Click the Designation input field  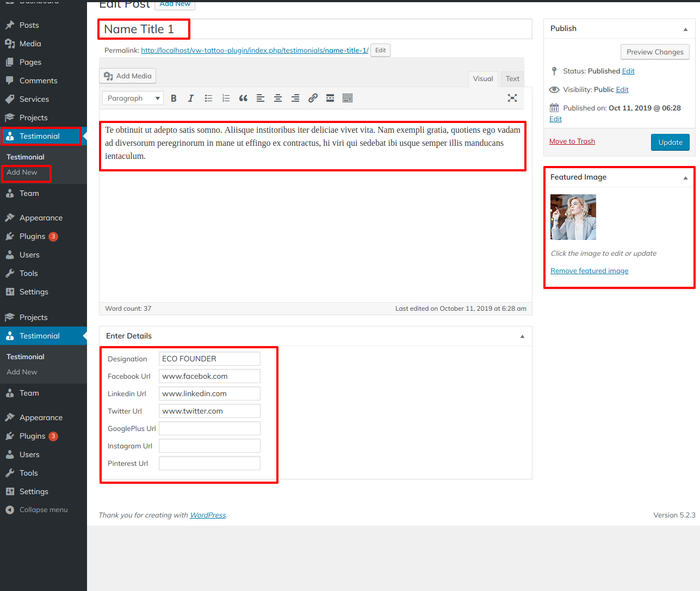(209, 359)
